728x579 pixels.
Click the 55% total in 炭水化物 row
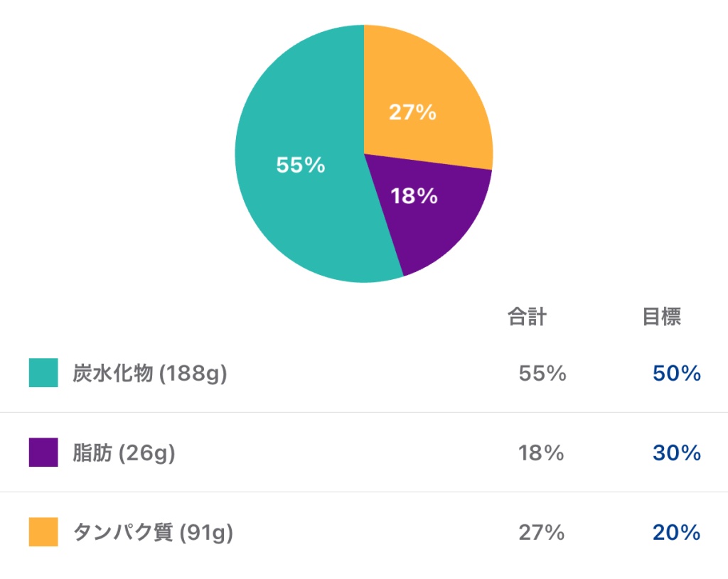pos(542,374)
